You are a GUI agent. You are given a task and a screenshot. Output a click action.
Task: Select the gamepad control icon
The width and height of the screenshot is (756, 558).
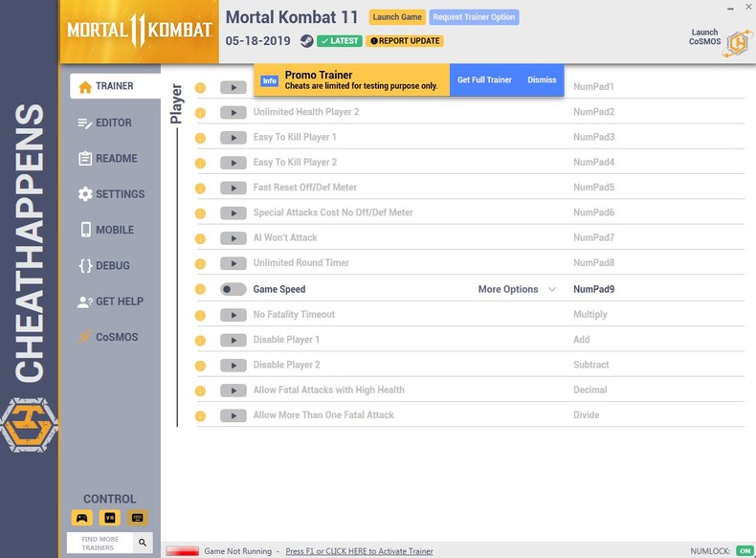pos(82,518)
